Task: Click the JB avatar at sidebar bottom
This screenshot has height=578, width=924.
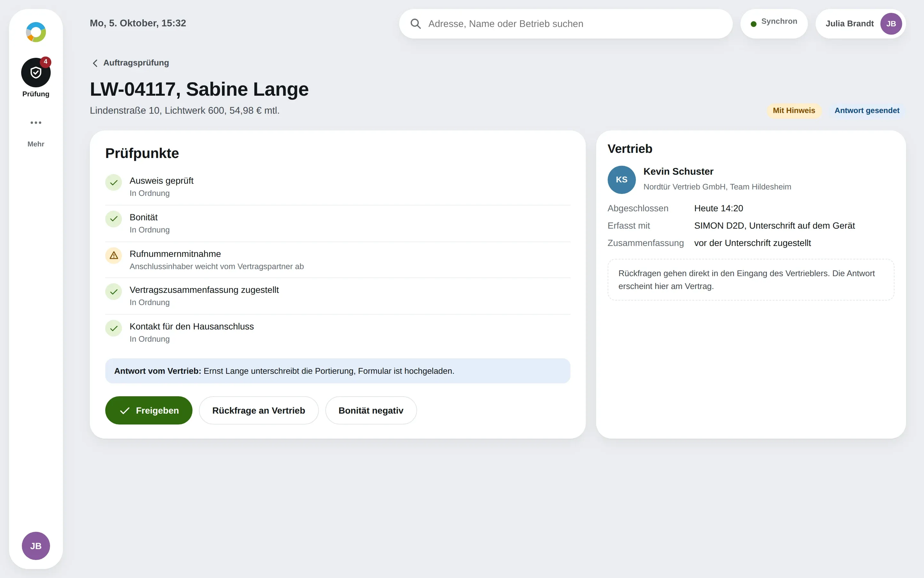Action: tap(36, 546)
